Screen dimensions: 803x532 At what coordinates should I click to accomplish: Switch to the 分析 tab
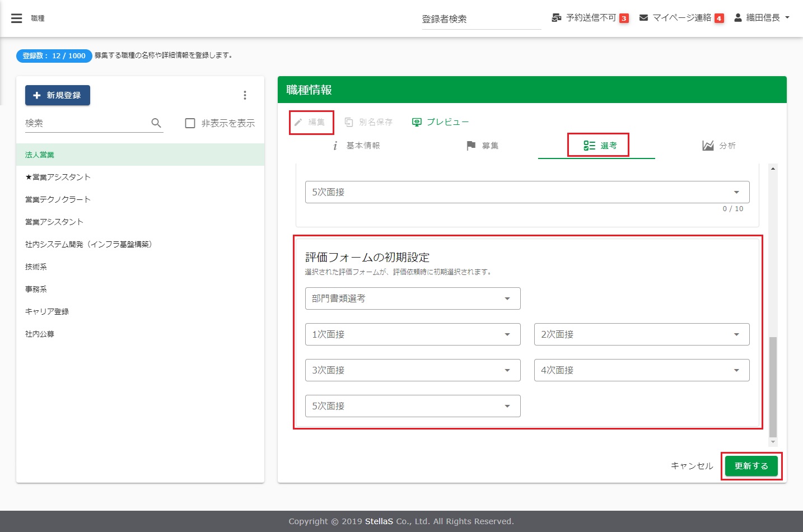719,146
